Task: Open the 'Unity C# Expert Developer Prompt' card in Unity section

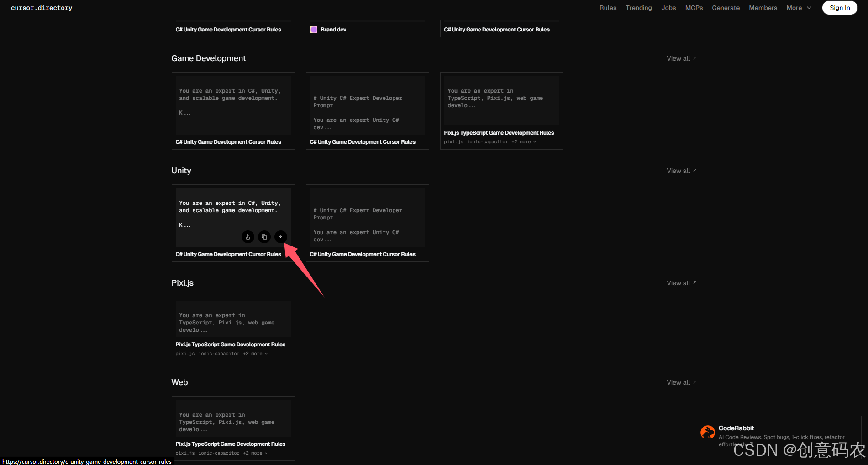Action: pos(368,218)
